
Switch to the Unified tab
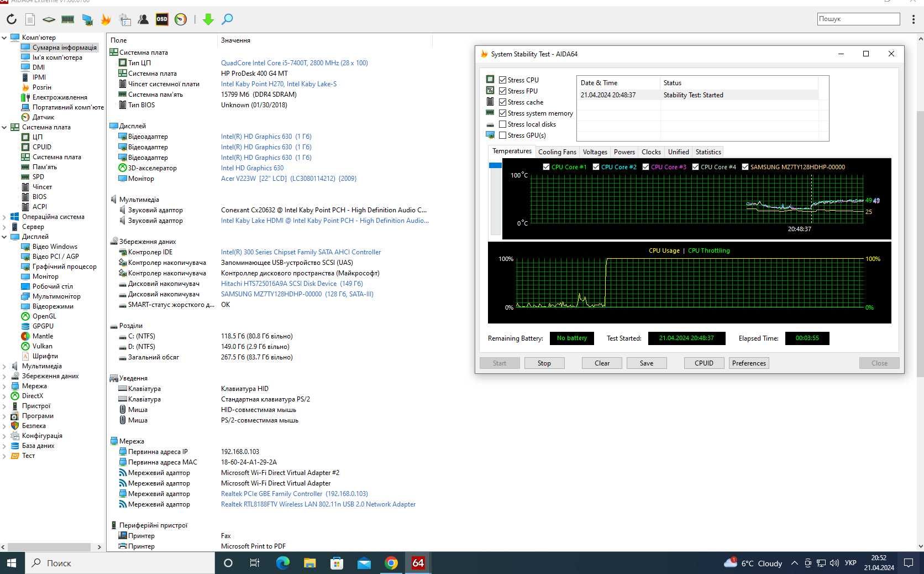coord(678,152)
